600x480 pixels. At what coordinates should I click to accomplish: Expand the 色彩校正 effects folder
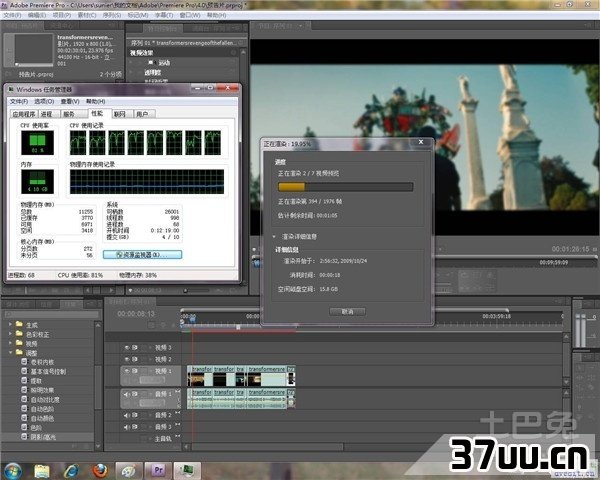pos(10,334)
